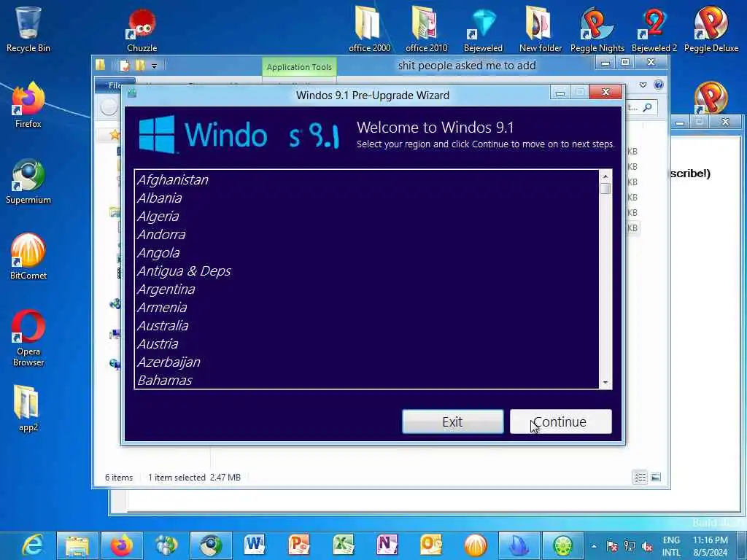Click the Exit button in the wizard

point(452,421)
